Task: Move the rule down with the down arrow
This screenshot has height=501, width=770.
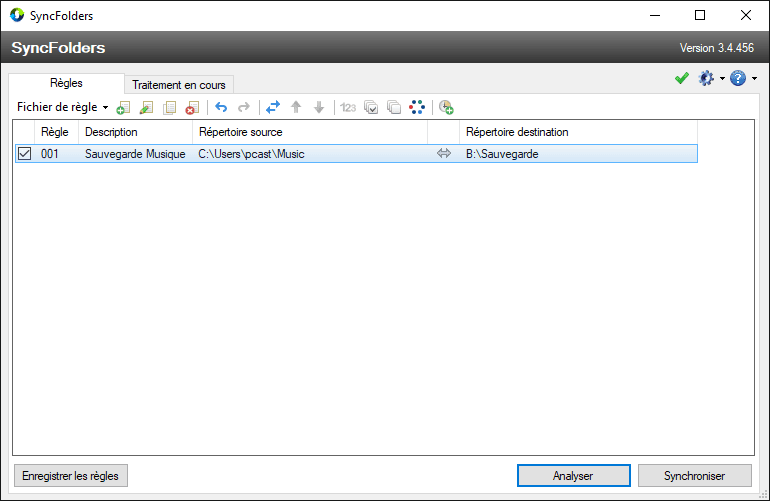Action: tap(319, 107)
